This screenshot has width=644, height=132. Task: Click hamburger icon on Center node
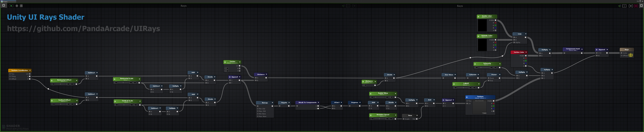[225, 62]
